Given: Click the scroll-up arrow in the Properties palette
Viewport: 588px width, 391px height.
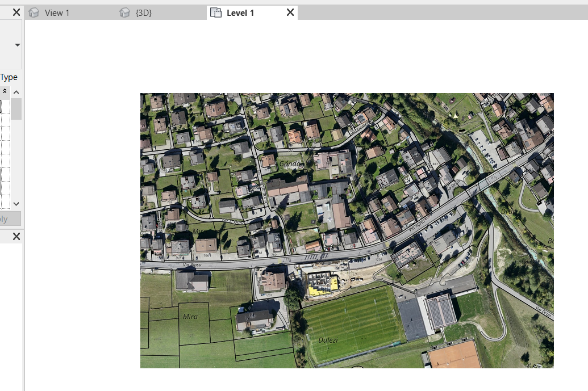Looking at the screenshot, I should pos(16,91).
